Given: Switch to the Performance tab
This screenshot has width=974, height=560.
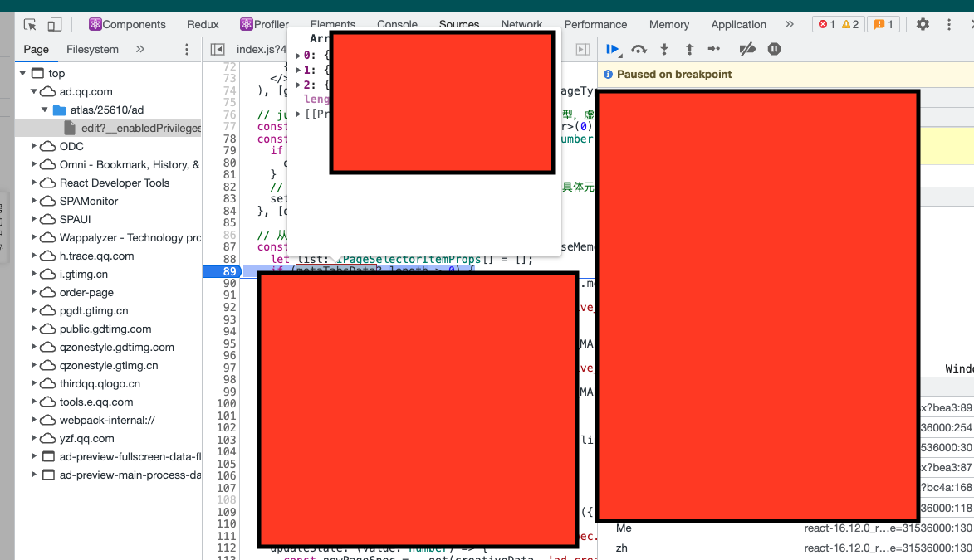Looking at the screenshot, I should coord(595,25).
